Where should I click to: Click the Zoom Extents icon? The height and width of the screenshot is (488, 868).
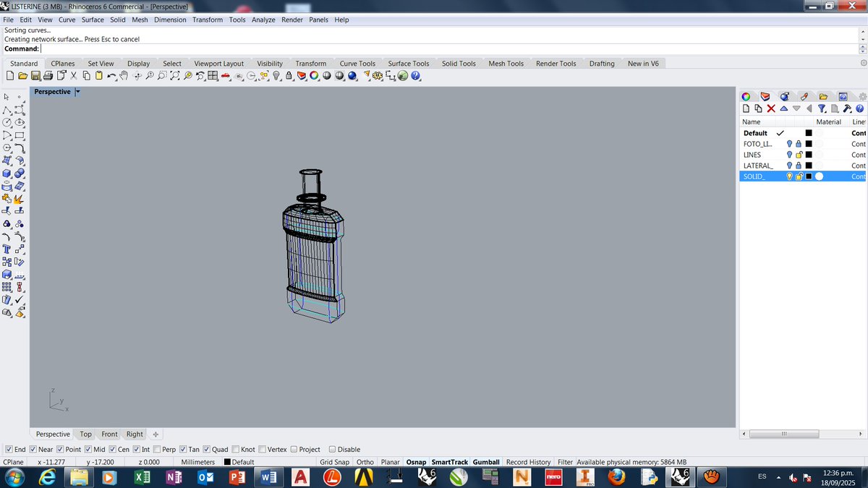175,75
